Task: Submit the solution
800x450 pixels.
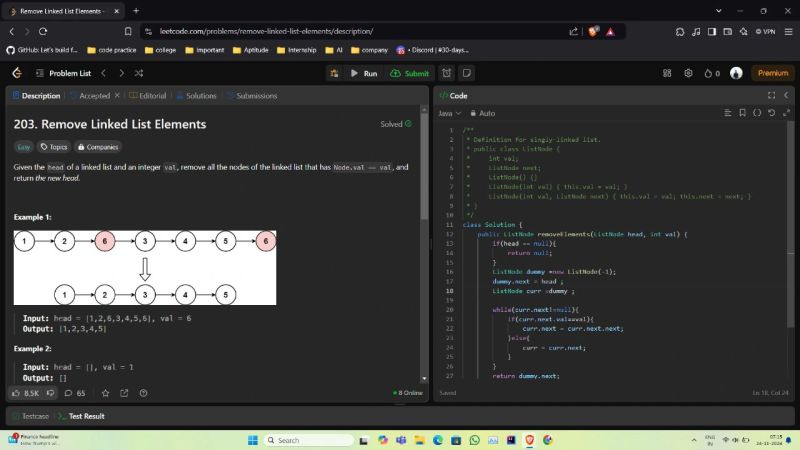Action: click(x=410, y=73)
